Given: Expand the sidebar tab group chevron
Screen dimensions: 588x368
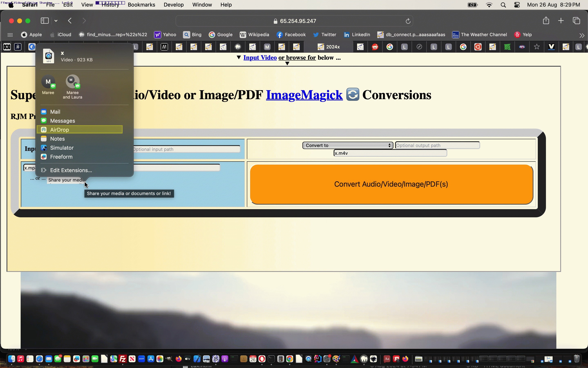Looking at the screenshot, I should (56, 21).
